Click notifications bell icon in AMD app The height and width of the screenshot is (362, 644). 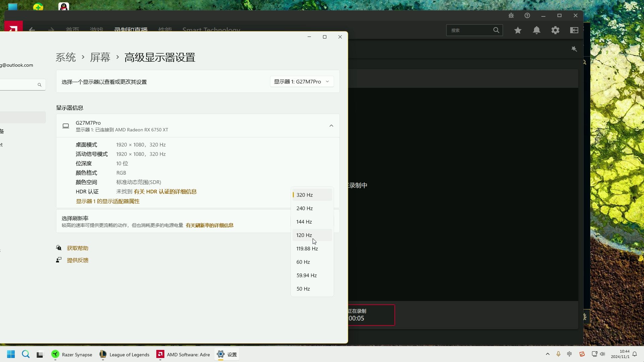click(x=537, y=30)
